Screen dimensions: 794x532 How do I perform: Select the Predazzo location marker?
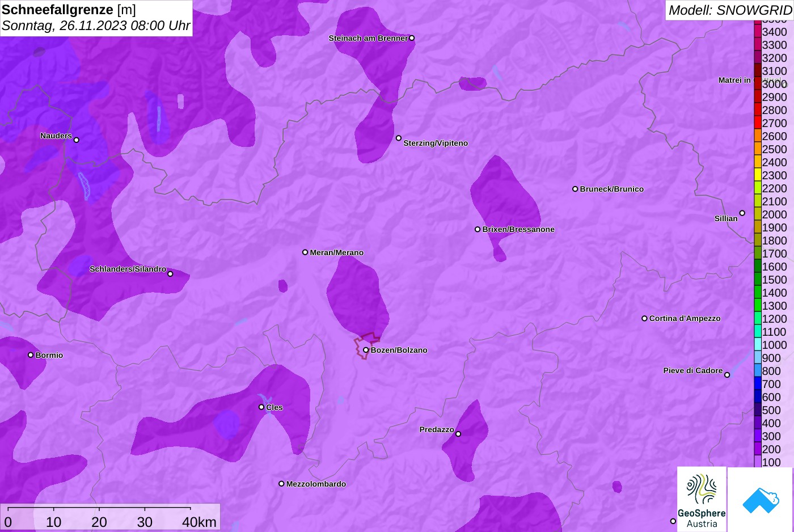458,434
